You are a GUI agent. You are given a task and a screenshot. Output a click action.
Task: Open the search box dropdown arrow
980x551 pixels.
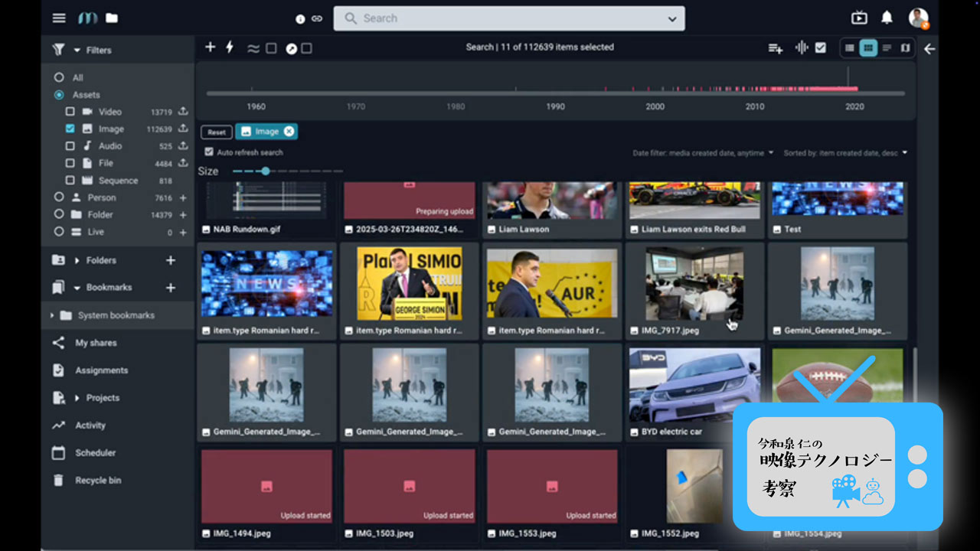pos(672,19)
